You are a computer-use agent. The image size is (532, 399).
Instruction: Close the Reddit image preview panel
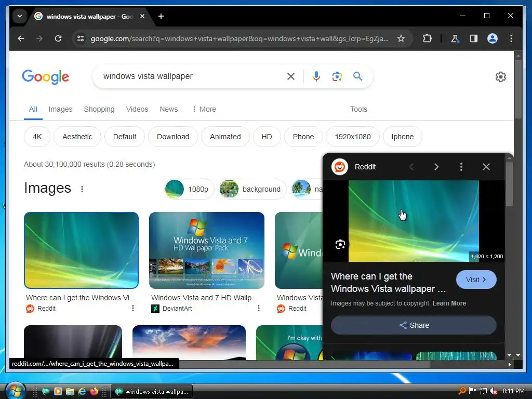[x=486, y=167]
